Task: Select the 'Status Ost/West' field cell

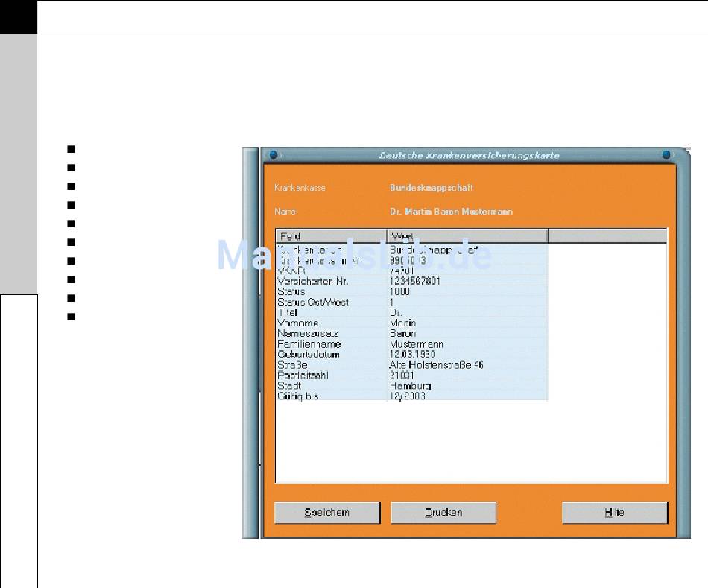Action: click(x=313, y=302)
